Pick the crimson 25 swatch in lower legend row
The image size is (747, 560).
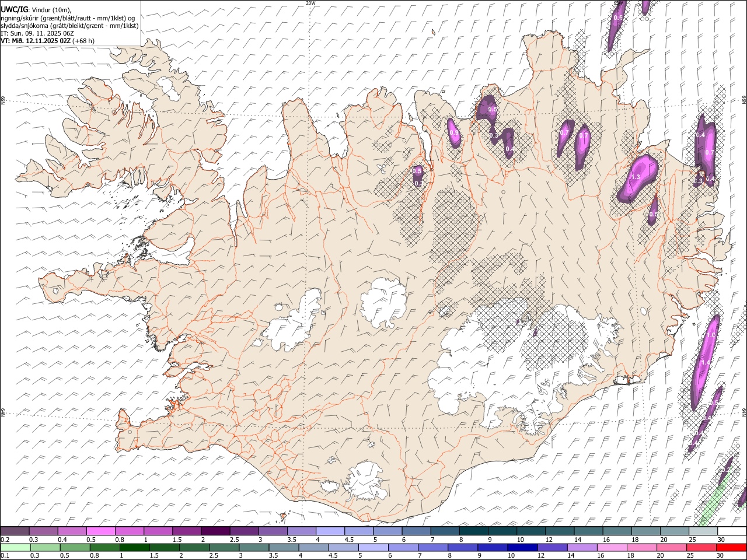tap(701, 547)
